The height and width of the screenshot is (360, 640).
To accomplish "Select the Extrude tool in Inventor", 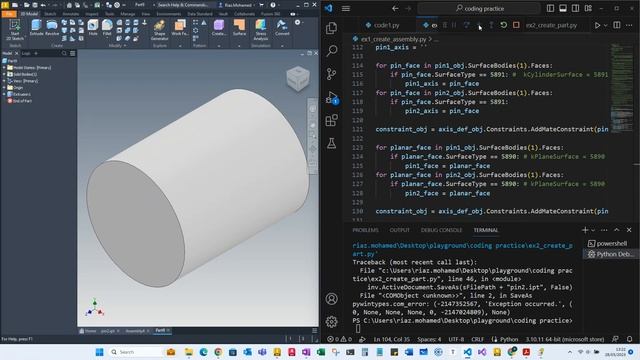I will tap(36, 27).
